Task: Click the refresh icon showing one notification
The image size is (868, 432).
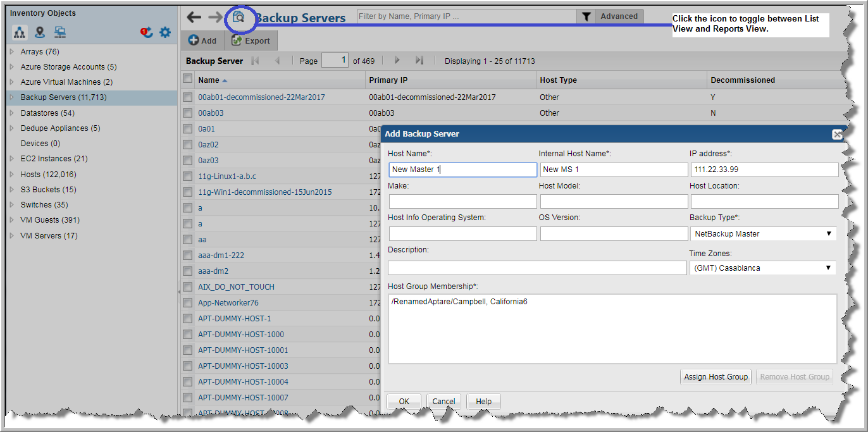Action: [x=147, y=32]
